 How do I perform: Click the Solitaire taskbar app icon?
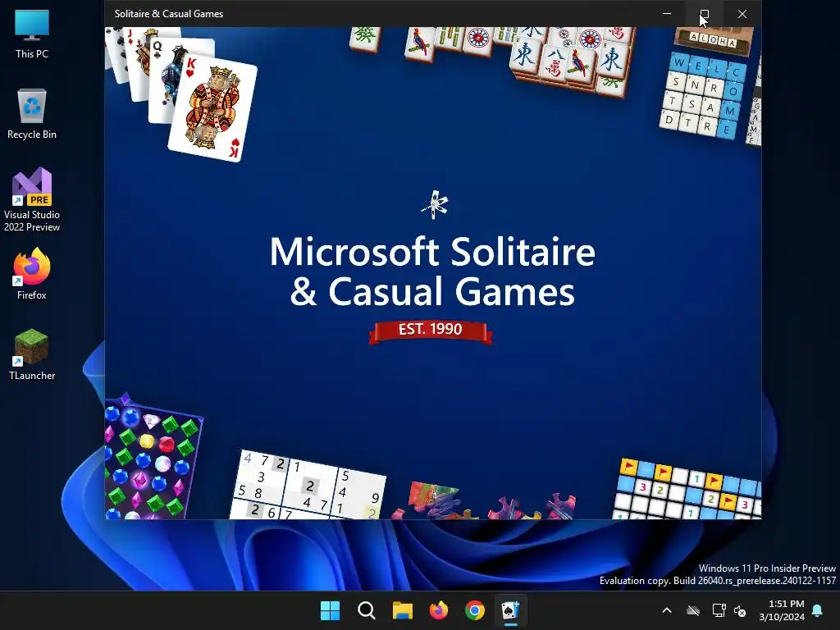(x=510, y=610)
